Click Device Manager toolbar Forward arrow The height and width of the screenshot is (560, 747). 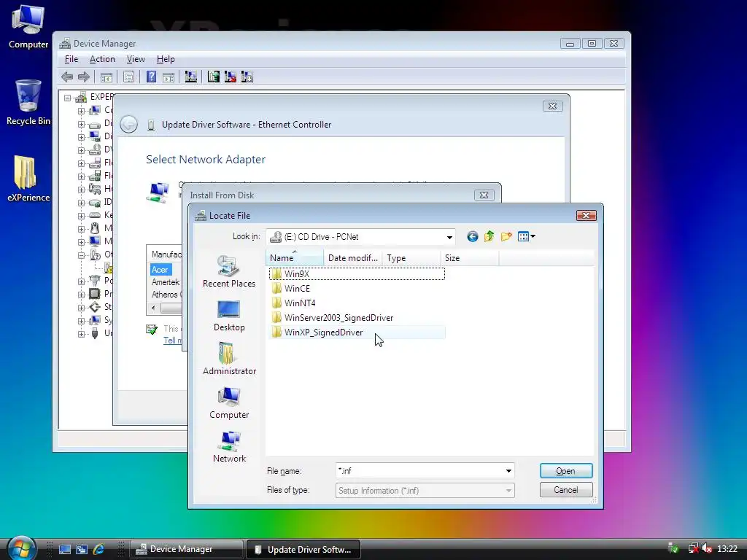tap(83, 77)
